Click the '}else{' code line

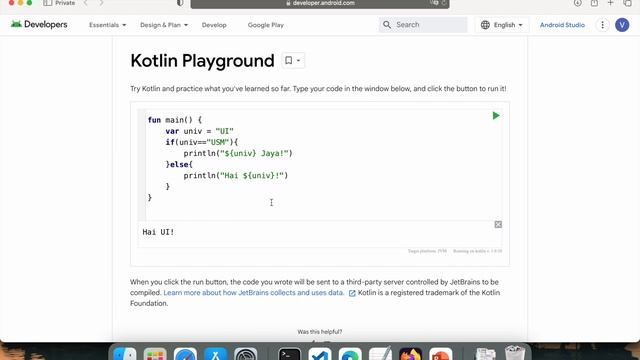179,164
